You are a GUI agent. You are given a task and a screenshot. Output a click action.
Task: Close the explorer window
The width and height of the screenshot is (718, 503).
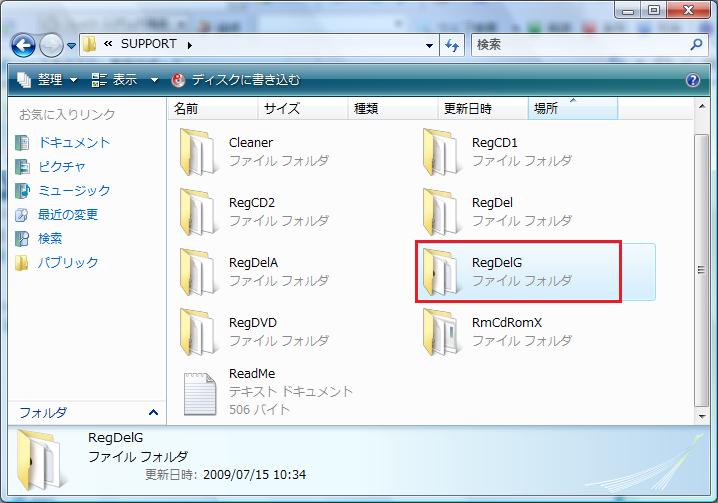tap(688, 10)
